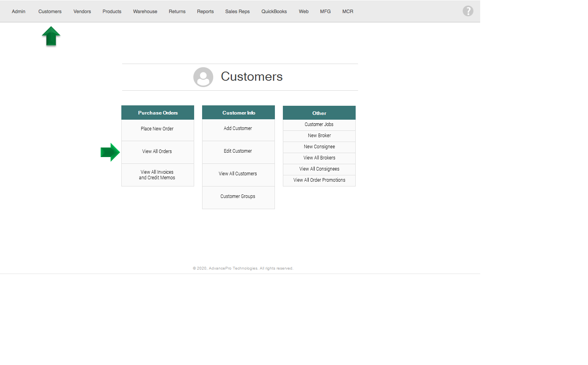This screenshot has height=365, width=588.
Task: Open the Admin menu
Action: point(18,12)
